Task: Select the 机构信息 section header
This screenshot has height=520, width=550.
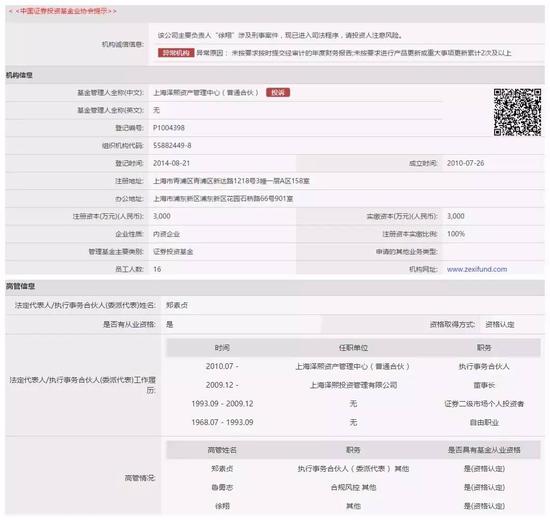Action: (19, 75)
